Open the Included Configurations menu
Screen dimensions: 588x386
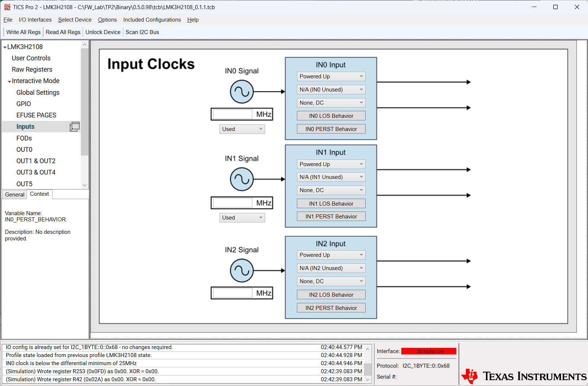coord(152,19)
